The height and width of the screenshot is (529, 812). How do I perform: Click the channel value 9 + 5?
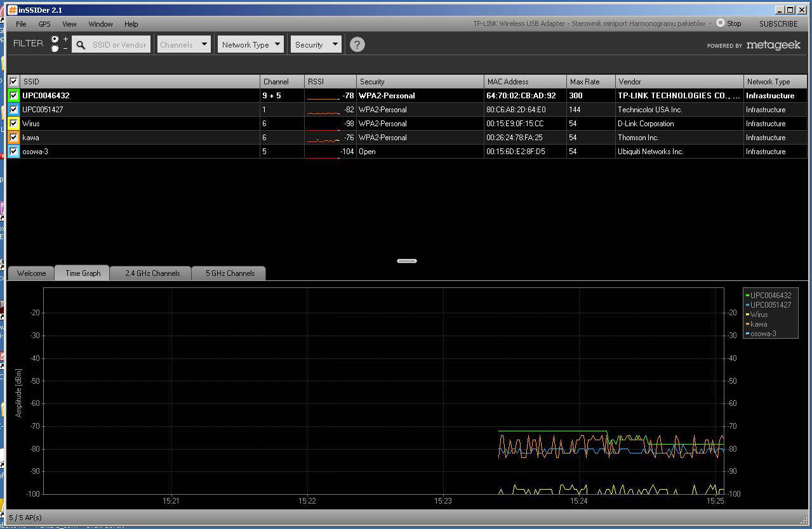click(x=272, y=96)
